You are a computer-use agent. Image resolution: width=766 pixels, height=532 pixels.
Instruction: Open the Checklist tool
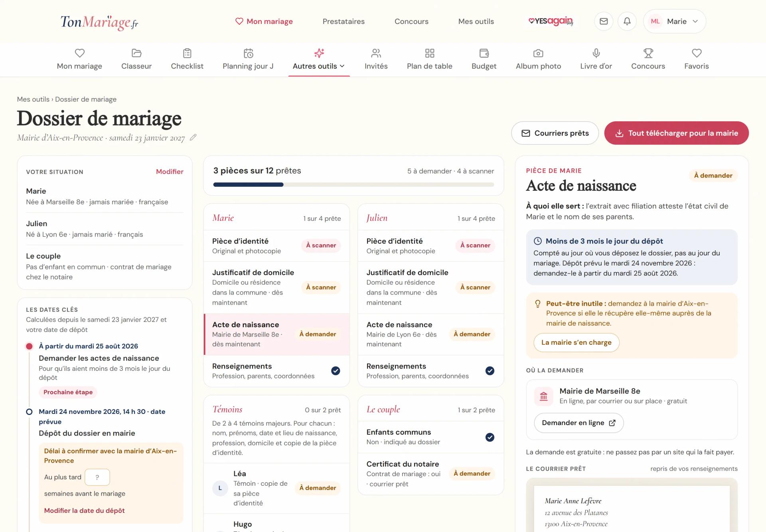(187, 59)
